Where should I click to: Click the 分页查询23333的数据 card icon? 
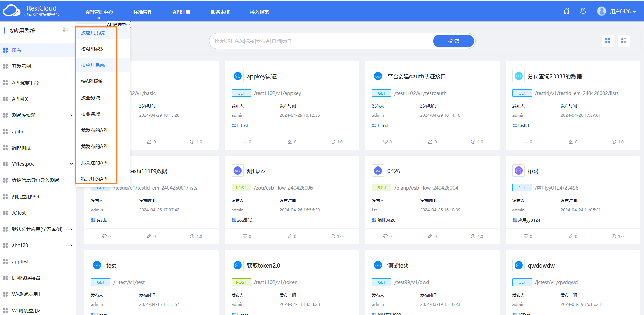[519, 76]
